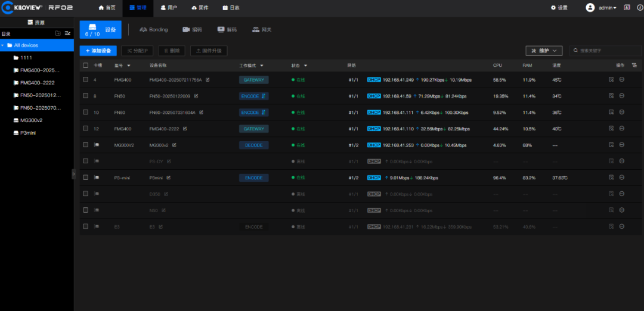Image resolution: width=644 pixels, height=311 pixels.
Task: Check the box for the FN50 row
Action: [85, 96]
